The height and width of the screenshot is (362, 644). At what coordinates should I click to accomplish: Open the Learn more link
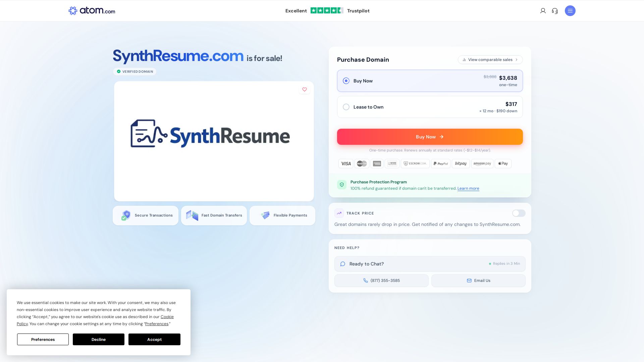[468, 188]
